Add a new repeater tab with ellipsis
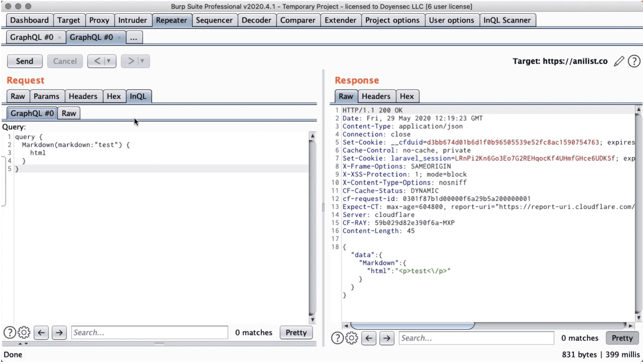This screenshot has width=643, height=364. (x=134, y=37)
